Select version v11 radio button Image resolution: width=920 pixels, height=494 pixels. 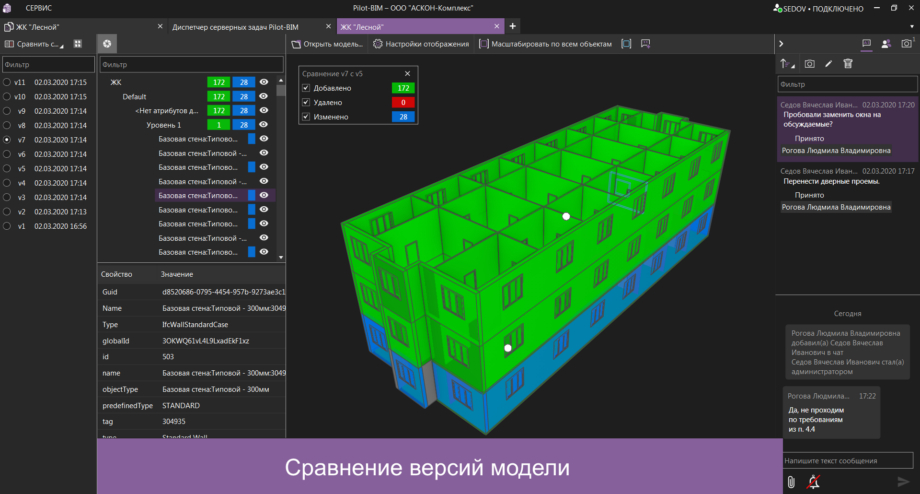tap(7, 82)
